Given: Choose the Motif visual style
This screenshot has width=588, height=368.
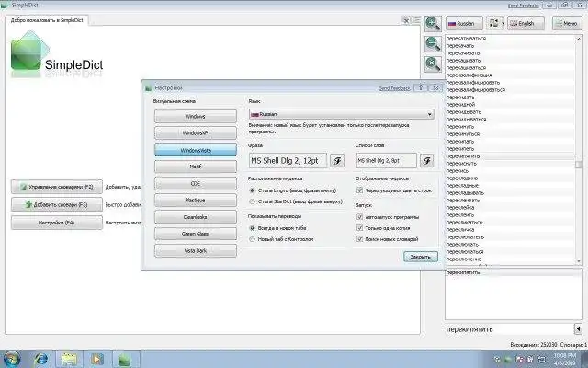Looking at the screenshot, I should (196, 167).
